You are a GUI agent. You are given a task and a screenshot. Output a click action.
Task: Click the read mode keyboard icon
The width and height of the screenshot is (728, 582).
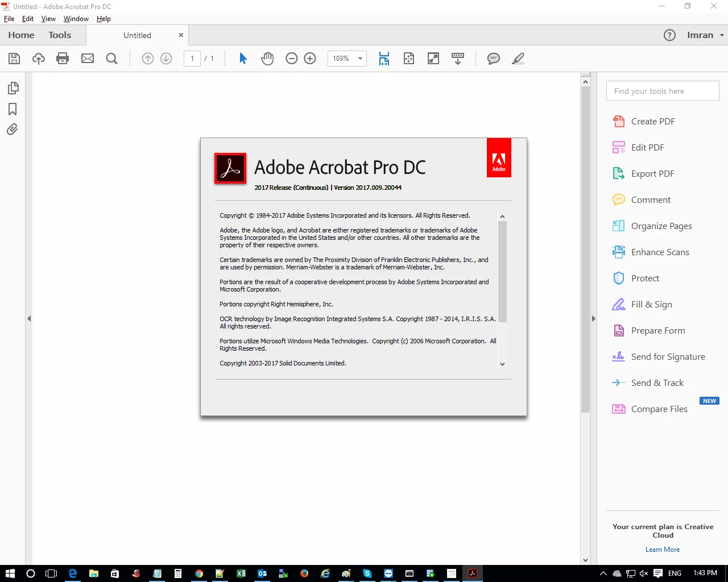pyautogui.click(x=458, y=59)
